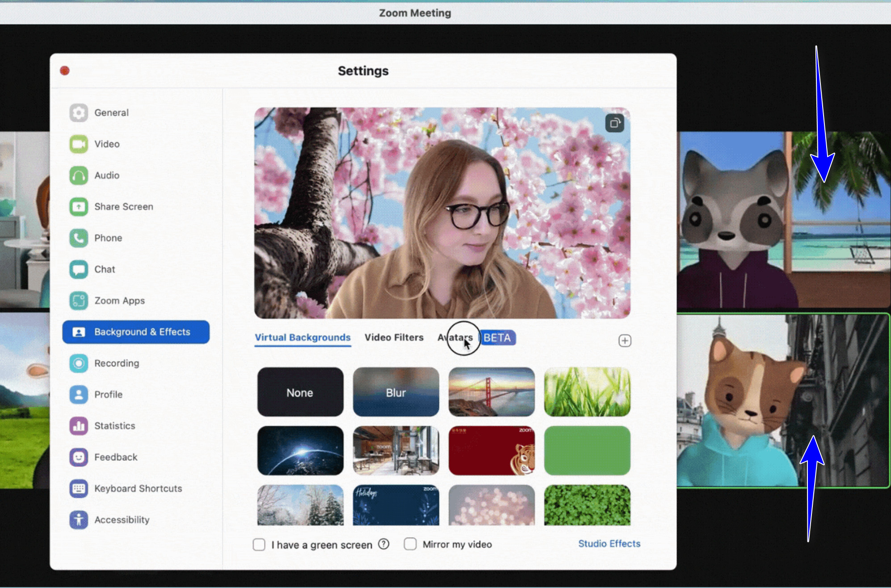891x588 pixels.
Task: Select Golden Gate Bridge background
Action: pyautogui.click(x=492, y=392)
